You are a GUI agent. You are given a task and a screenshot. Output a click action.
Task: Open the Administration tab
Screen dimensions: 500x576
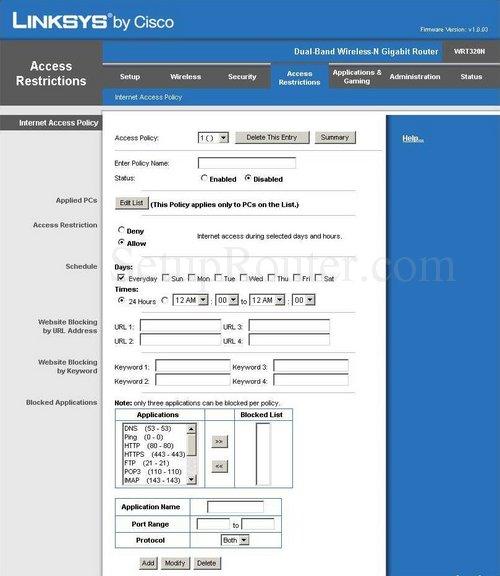click(415, 76)
